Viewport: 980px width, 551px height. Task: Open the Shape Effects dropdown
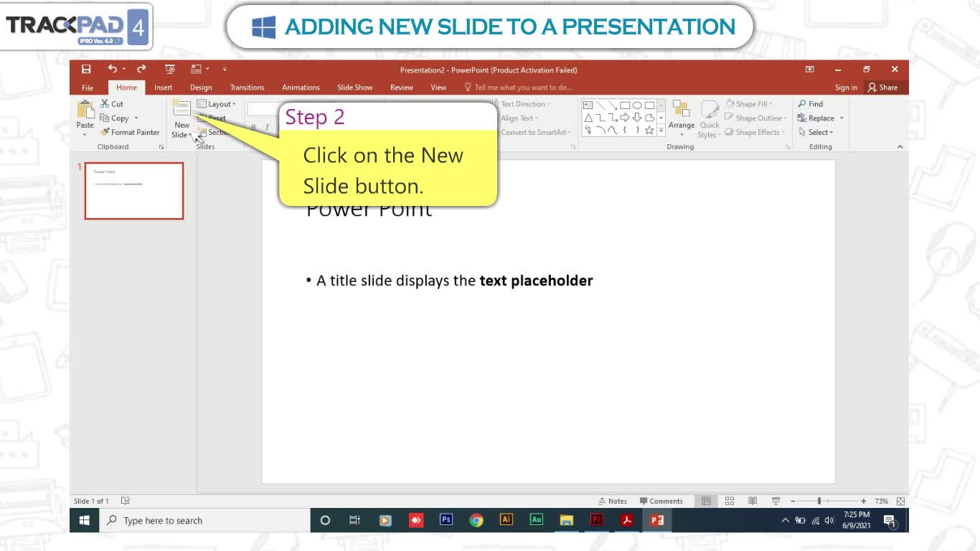coord(755,132)
